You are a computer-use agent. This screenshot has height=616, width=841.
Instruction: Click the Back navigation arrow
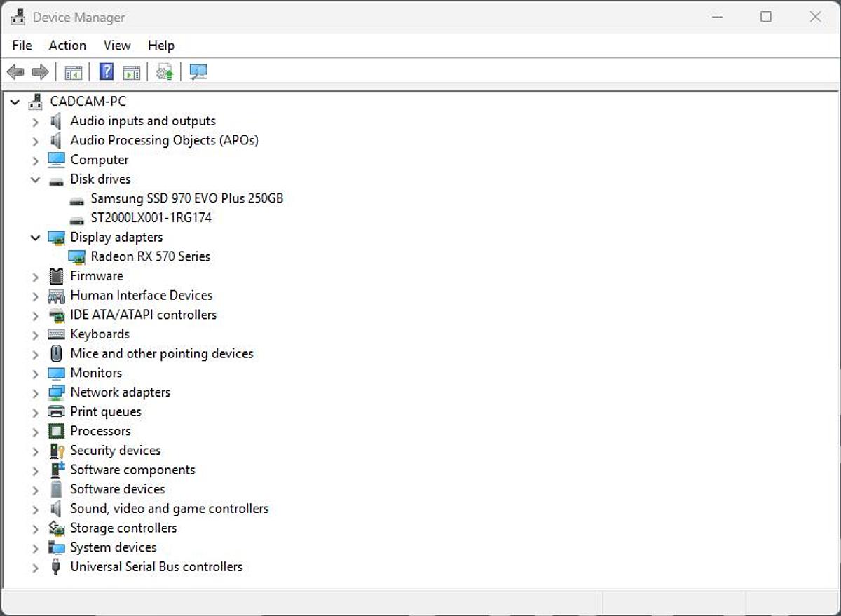click(15, 71)
